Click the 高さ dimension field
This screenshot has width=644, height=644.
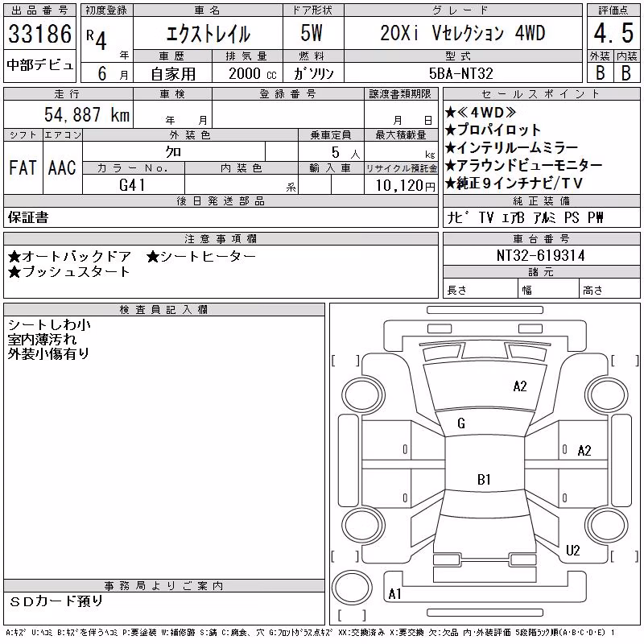[610, 290]
